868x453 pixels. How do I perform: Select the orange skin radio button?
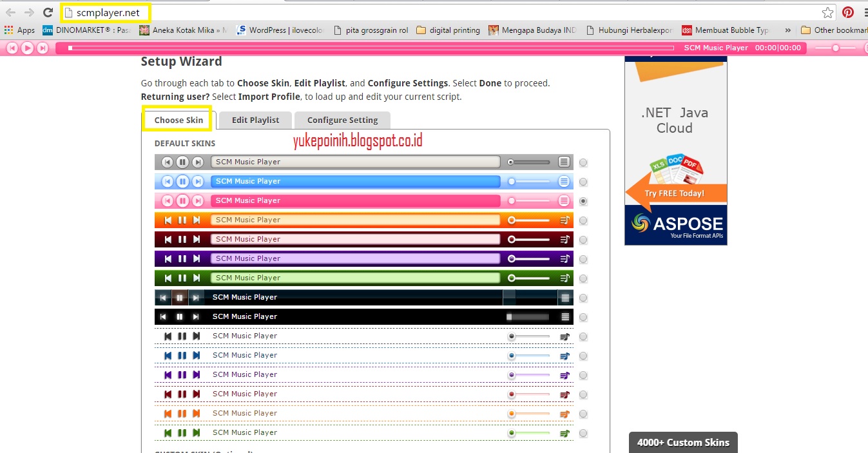583,220
